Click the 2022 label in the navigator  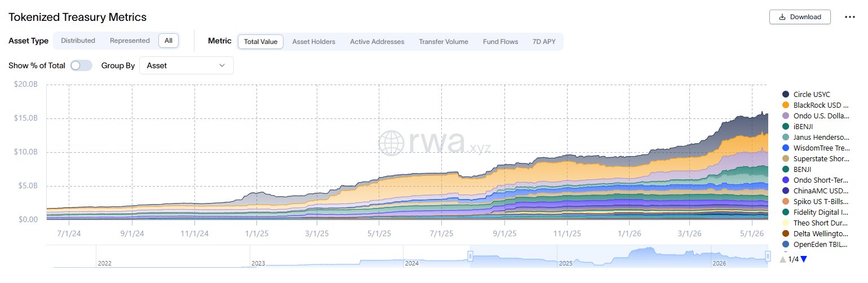(105, 263)
